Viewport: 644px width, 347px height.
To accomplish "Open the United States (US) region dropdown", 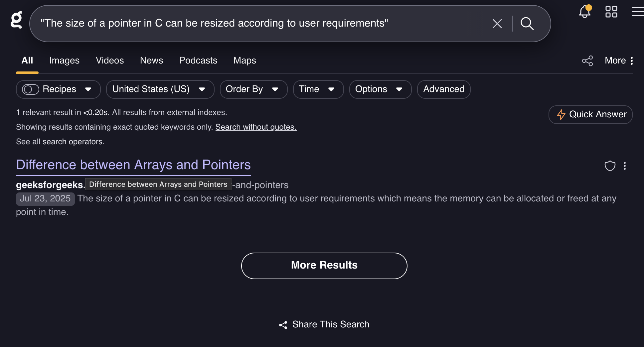I will [160, 89].
